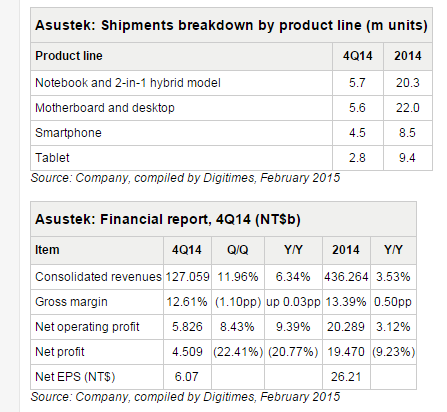Click the 2014 header in shipments table
This screenshot has width=447, height=412.
pyautogui.click(x=408, y=56)
